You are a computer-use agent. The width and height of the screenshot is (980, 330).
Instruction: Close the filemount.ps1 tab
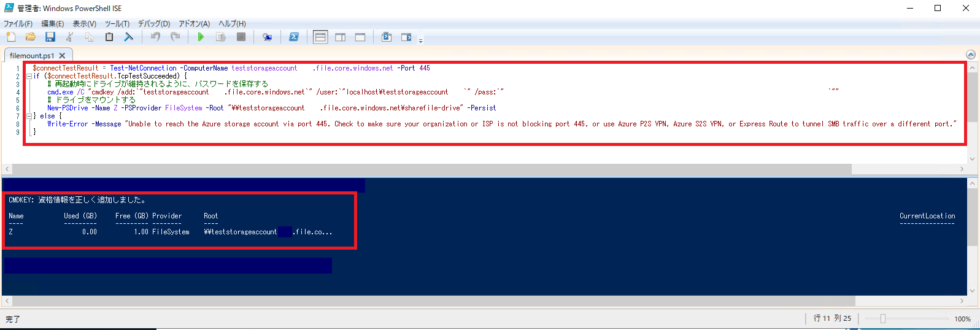coord(62,56)
